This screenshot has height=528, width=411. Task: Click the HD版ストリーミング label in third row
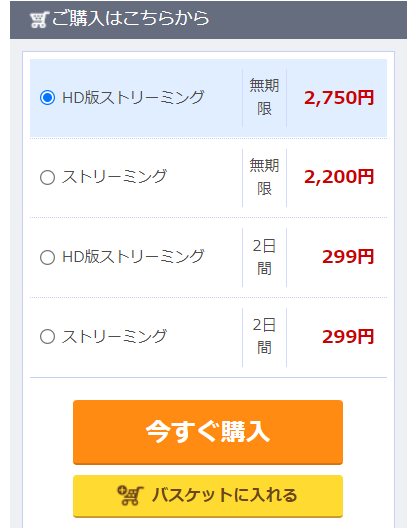133,257
